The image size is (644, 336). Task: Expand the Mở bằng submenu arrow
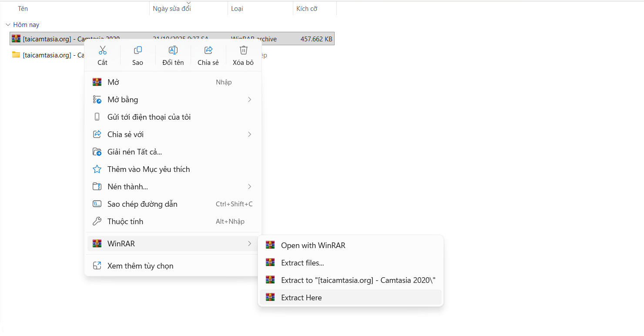[x=249, y=100]
